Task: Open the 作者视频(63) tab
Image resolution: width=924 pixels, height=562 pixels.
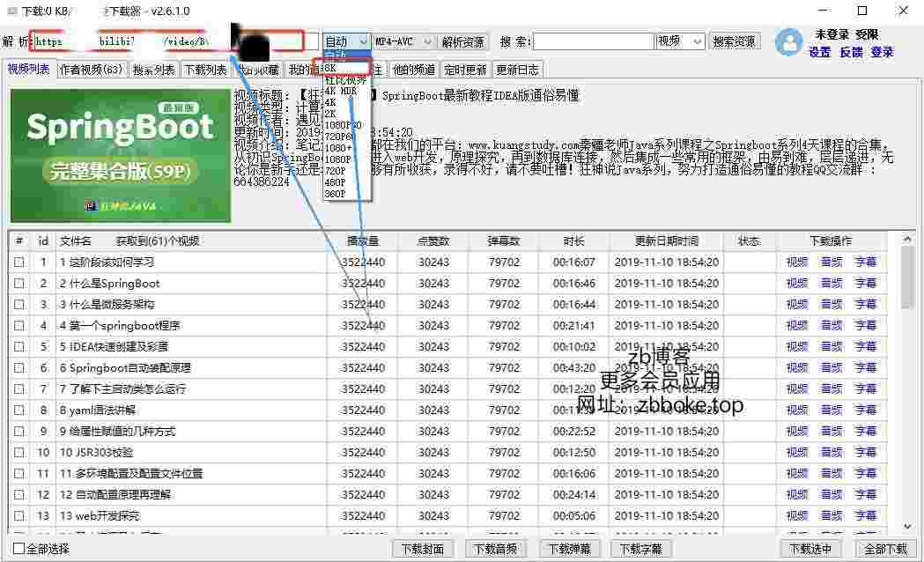Action: (x=92, y=70)
